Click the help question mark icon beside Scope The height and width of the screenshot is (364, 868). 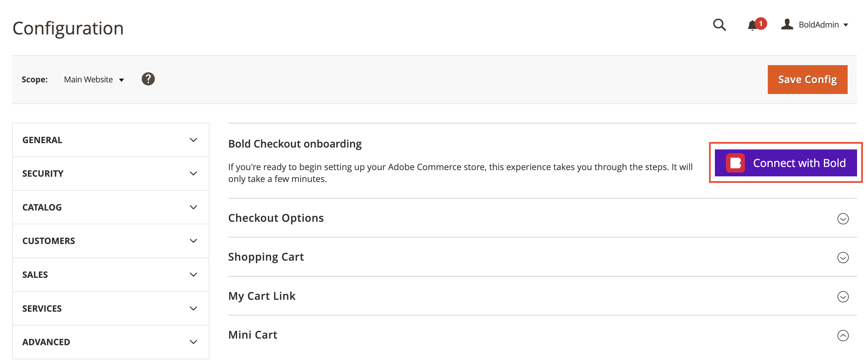click(x=148, y=79)
